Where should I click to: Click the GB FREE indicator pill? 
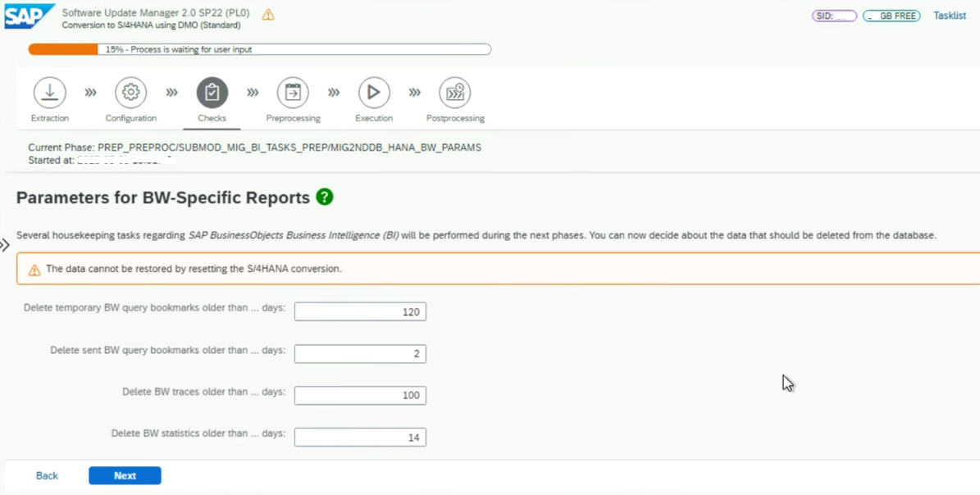point(891,16)
